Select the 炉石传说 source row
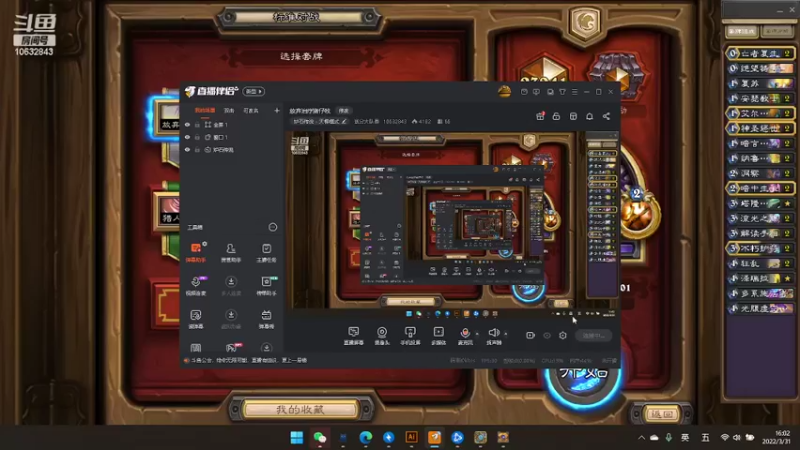 tap(232, 150)
